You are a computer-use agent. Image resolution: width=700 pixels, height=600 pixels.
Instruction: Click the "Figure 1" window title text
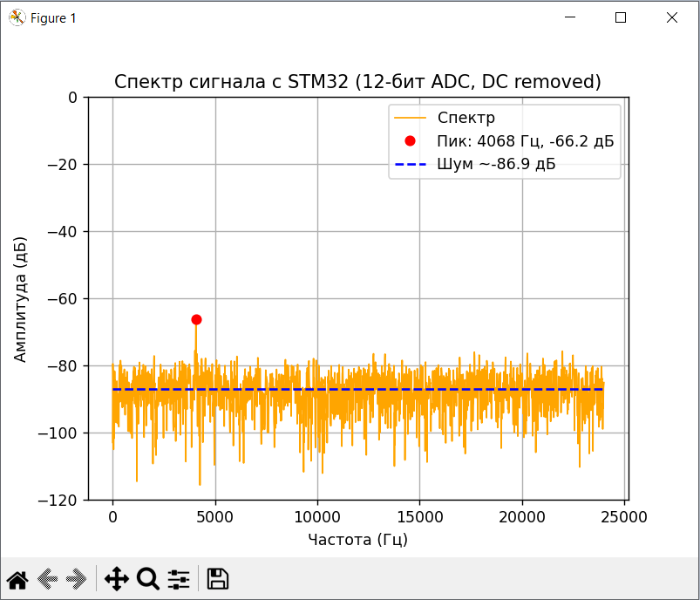click(53, 17)
